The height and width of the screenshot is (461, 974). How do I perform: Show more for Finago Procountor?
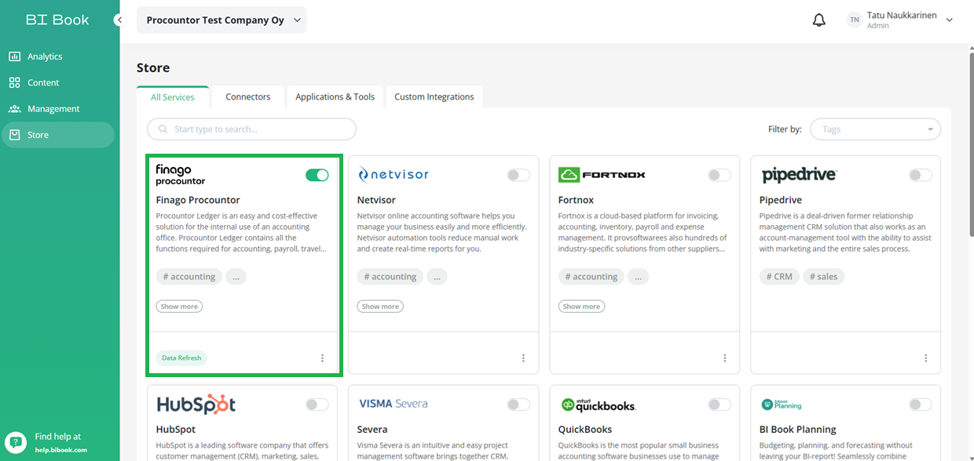(x=179, y=306)
